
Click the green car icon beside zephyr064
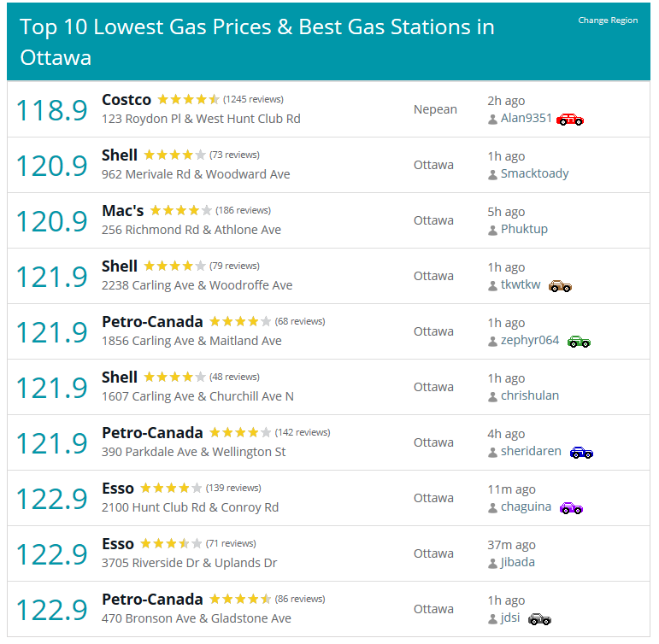coord(579,342)
